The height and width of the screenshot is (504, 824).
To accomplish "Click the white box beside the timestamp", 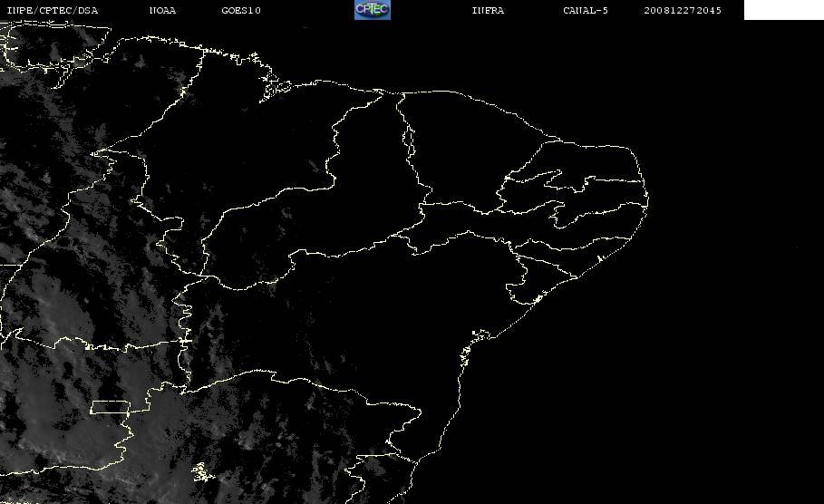I will [784, 10].
